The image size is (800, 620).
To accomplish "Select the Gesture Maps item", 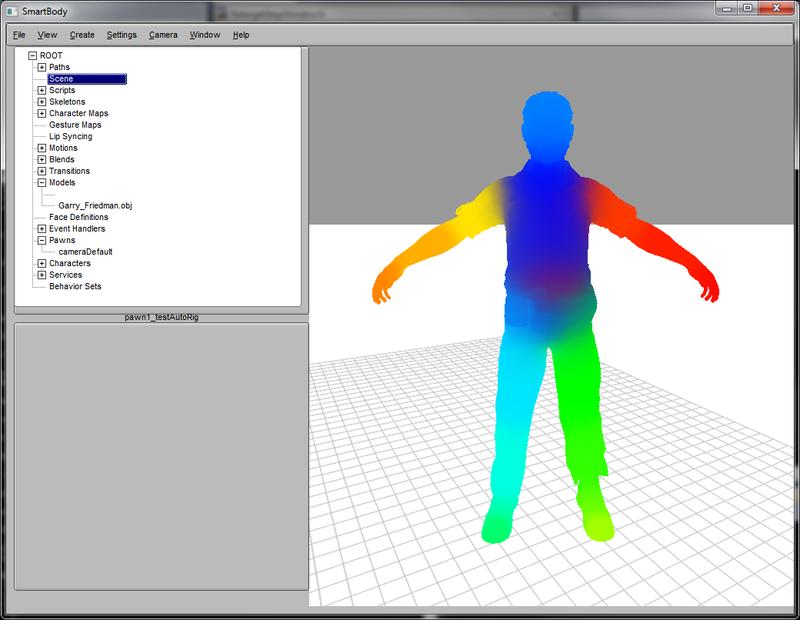I will (75, 125).
